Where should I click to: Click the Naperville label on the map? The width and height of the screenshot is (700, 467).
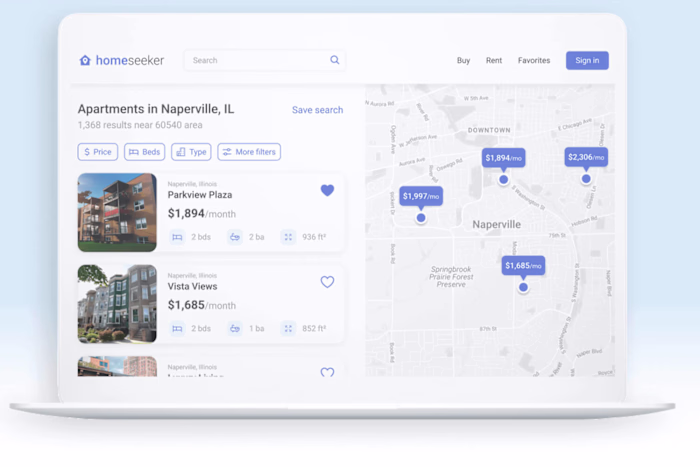tap(496, 224)
